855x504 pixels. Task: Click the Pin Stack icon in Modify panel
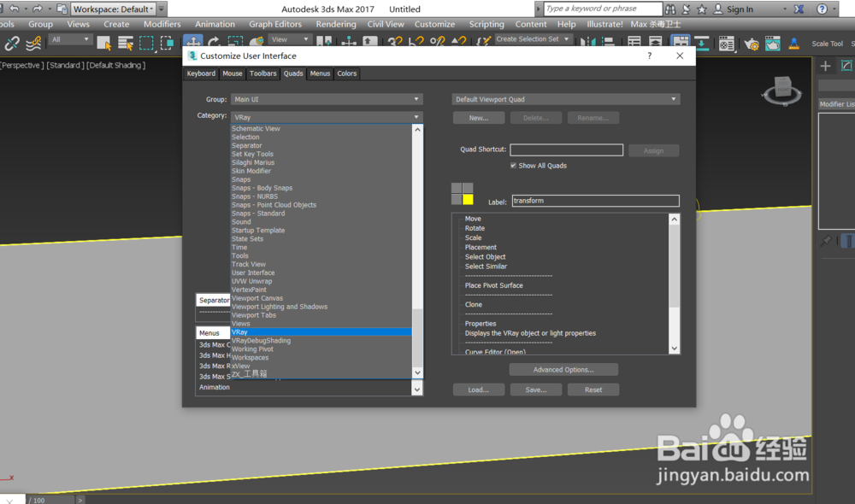tap(826, 240)
